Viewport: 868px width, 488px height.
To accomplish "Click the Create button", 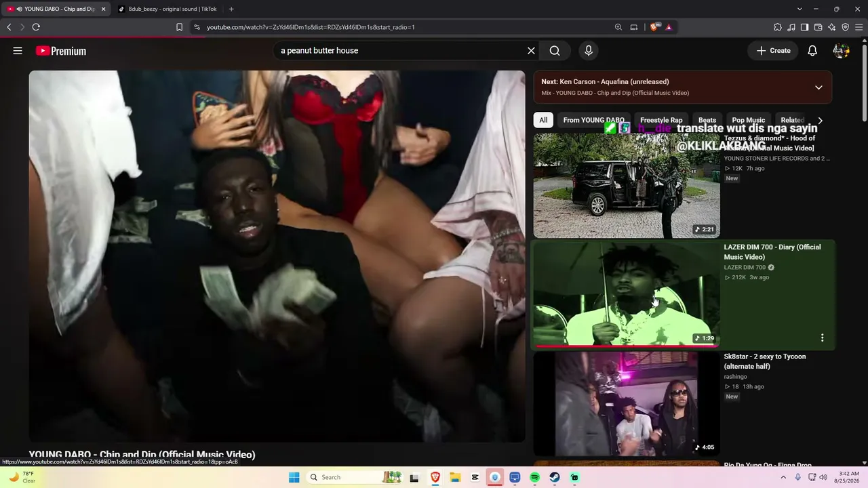I will [773, 51].
